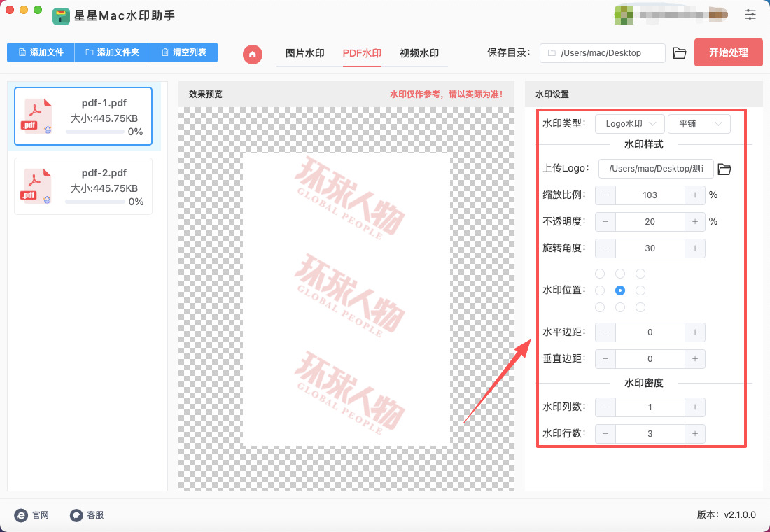Image resolution: width=770 pixels, height=532 pixels.
Task: Choose bottom-right watermark position radio
Action: tap(640, 307)
